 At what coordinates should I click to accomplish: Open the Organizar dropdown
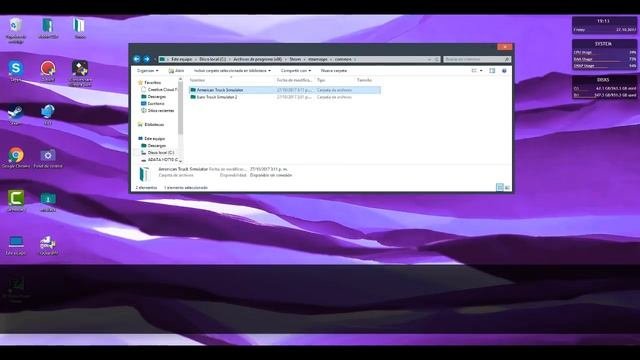[x=147, y=71]
